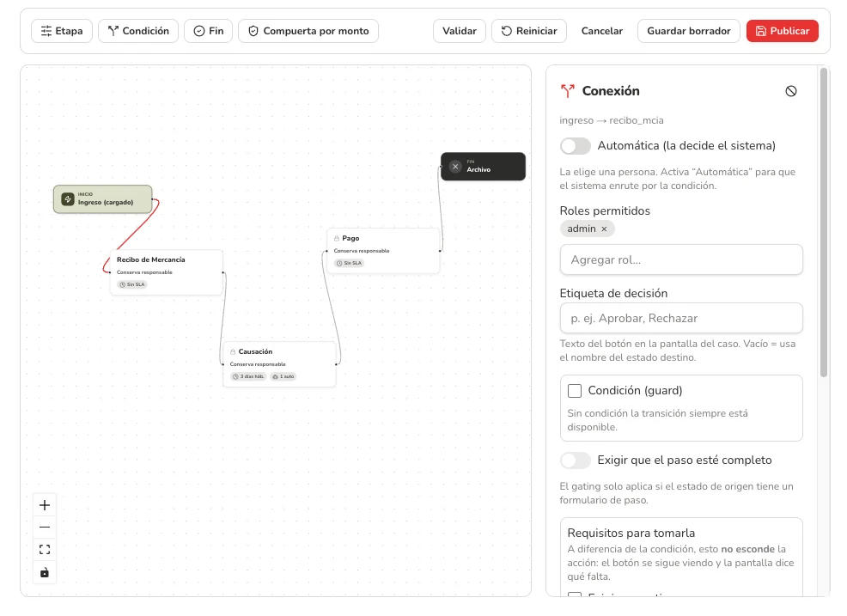The height and width of the screenshot is (616, 847).
Task: Click the sliders icon in Etapa button
Action: click(x=46, y=31)
